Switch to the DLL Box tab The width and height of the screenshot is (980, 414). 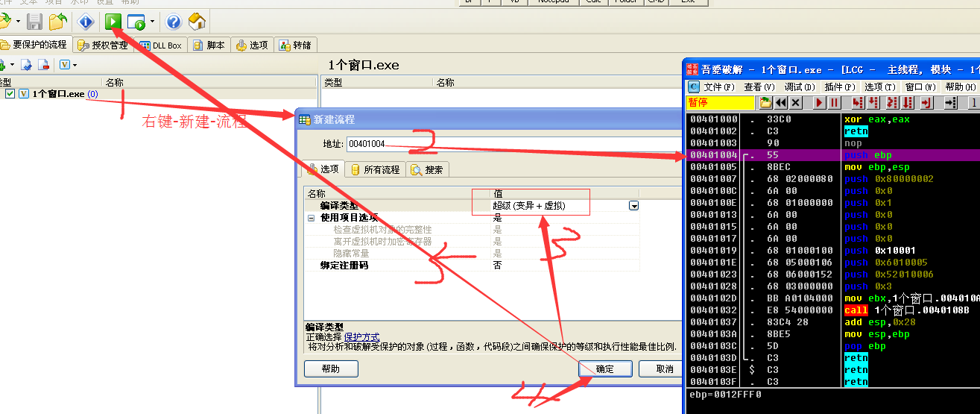point(161,45)
